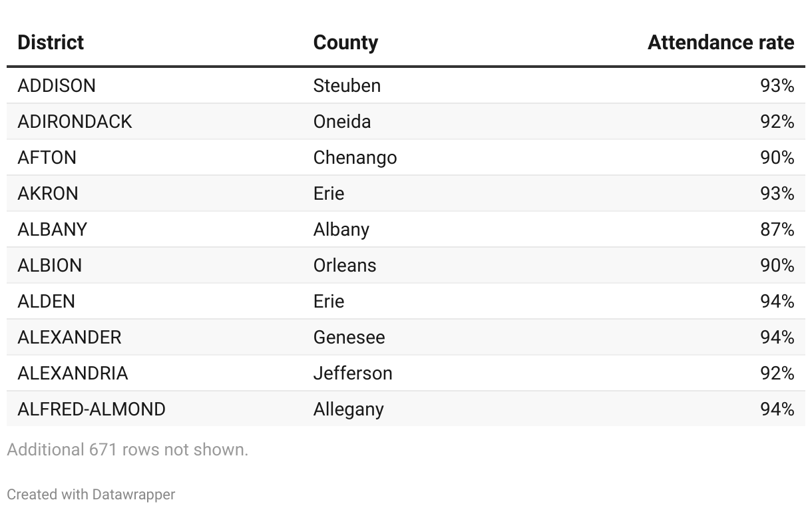Open the Created with Datawrapper link

91,495
